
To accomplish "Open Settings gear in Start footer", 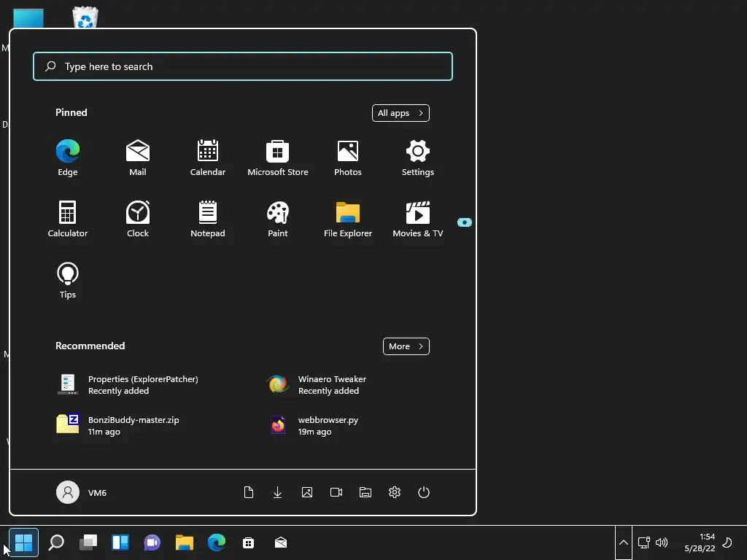I will tap(395, 492).
